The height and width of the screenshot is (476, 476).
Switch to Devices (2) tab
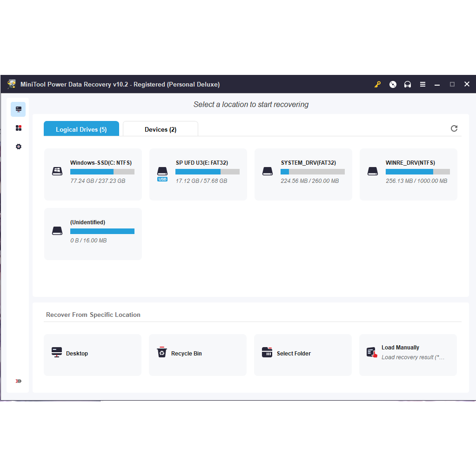tap(160, 129)
